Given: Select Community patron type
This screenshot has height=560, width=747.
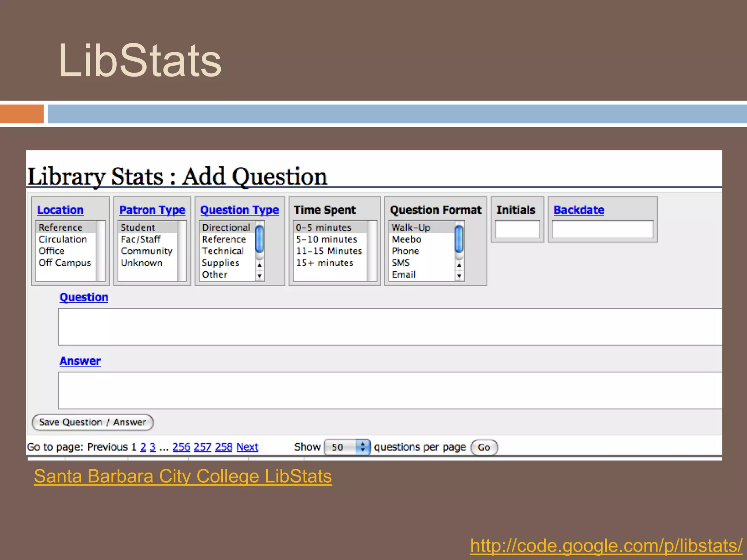Looking at the screenshot, I should (x=148, y=251).
